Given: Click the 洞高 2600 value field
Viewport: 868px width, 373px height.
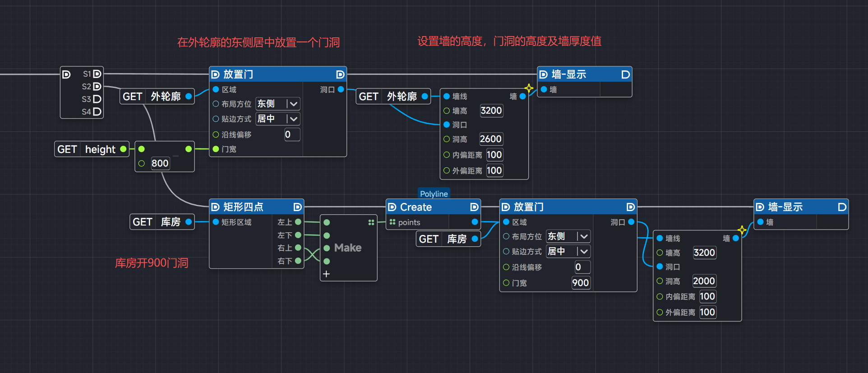Looking at the screenshot, I should (490, 139).
